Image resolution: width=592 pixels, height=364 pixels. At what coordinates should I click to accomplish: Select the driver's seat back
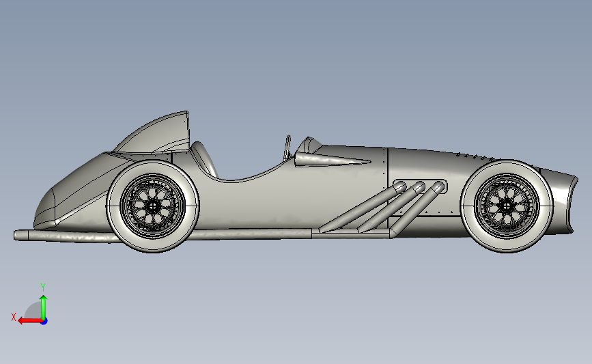[204, 159]
